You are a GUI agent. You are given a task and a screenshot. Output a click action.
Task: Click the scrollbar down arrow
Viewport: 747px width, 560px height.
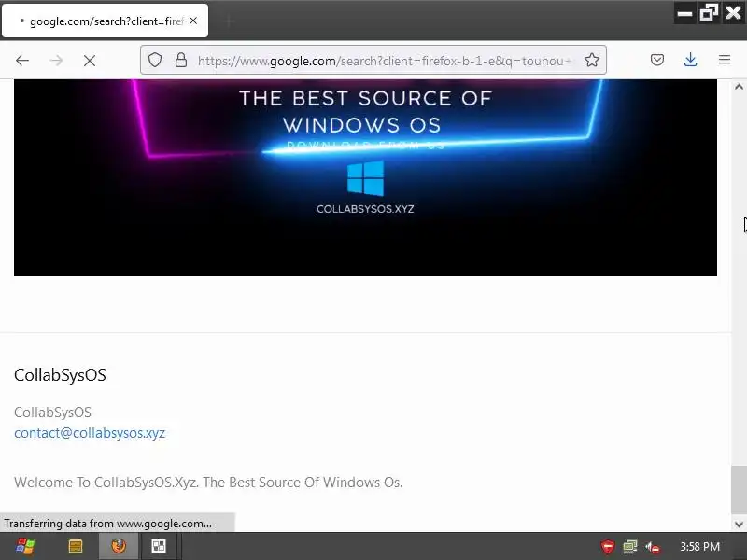(x=739, y=525)
